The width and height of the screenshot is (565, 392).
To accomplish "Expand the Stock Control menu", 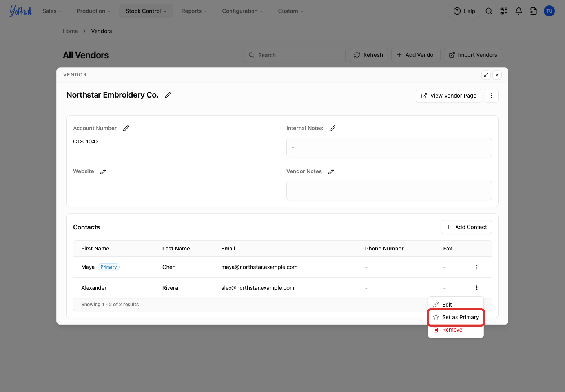I will 146,11.
